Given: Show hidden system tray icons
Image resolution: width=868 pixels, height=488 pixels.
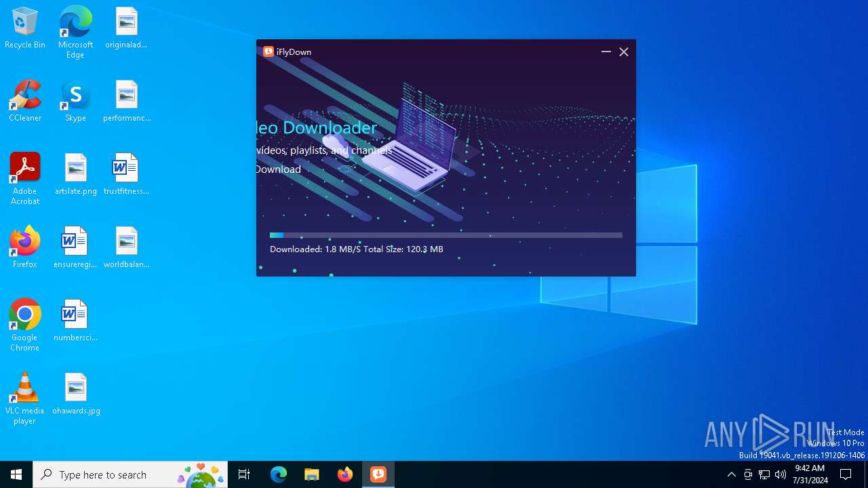Looking at the screenshot, I should [731, 474].
